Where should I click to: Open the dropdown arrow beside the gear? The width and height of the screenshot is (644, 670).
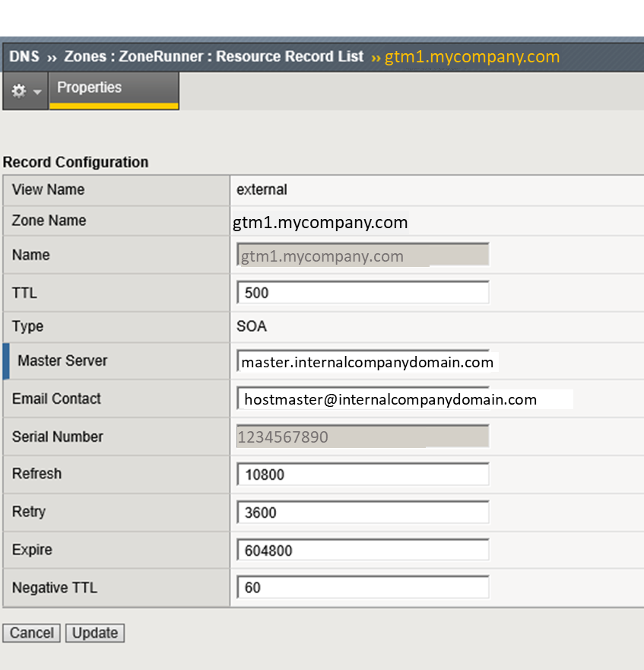37,92
